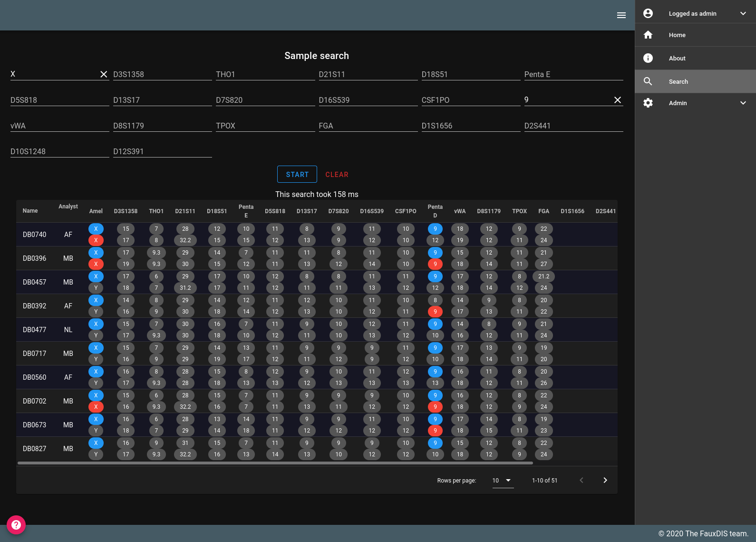This screenshot has width=756, height=542.
Task: Focus the D1S1656 input field
Action: [471, 126]
